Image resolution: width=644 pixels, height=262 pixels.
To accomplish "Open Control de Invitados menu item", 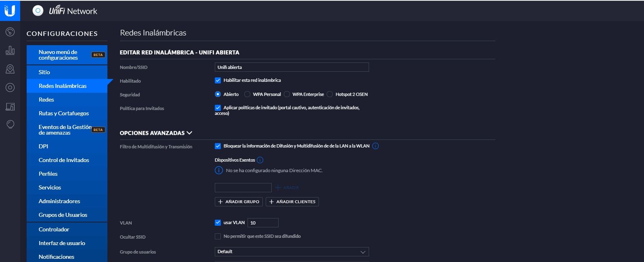I will (64, 160).
